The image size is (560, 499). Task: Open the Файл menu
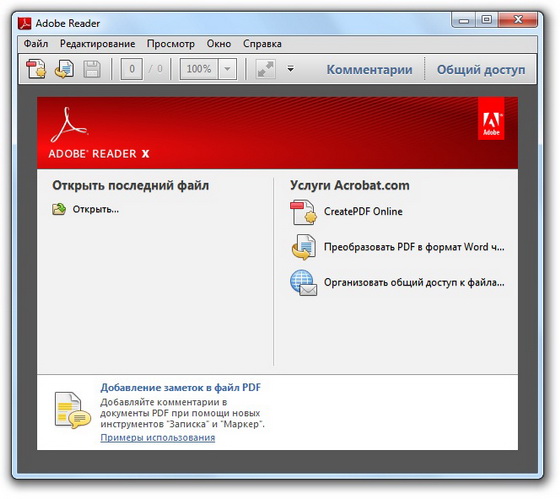(x=36, y=44)
